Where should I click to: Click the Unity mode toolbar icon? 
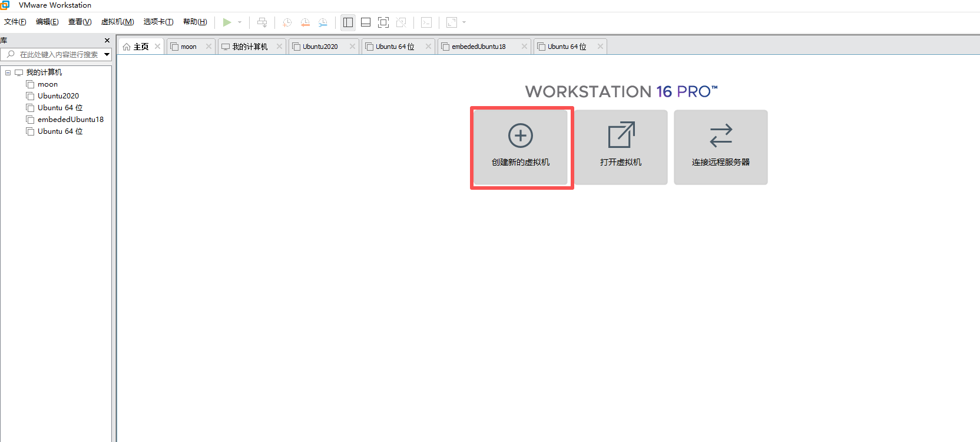(401, 22)
